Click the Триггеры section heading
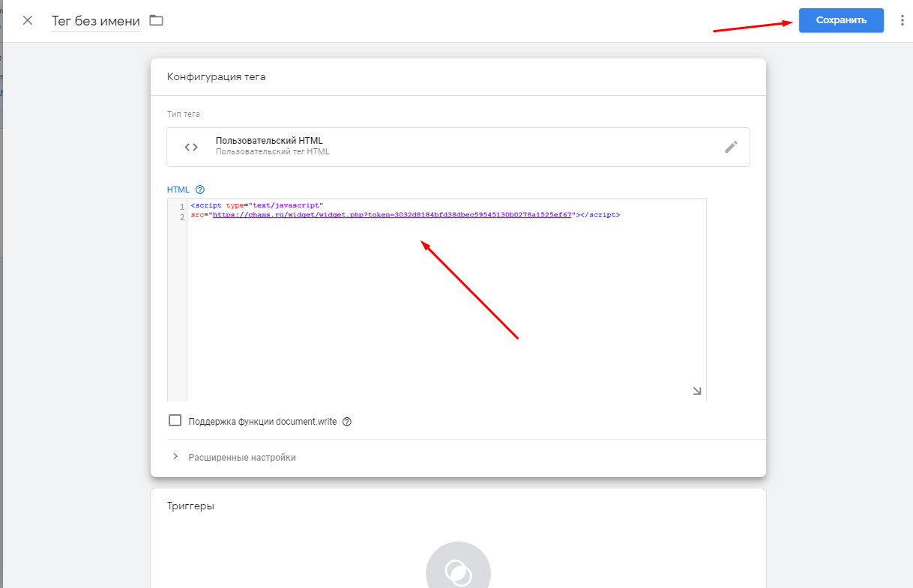The image size is (913, 588). 190,506
